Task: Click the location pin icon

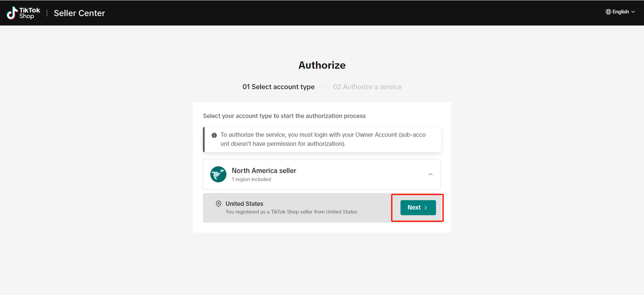Action: [x=218, y=204]
